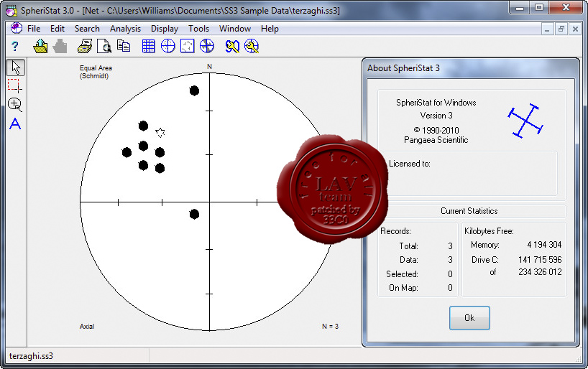Click the "© 1990-2010" copyright text

pos(436,131)
